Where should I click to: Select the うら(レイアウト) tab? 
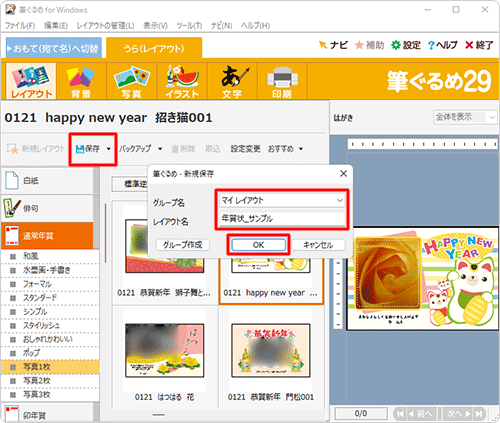154,49
